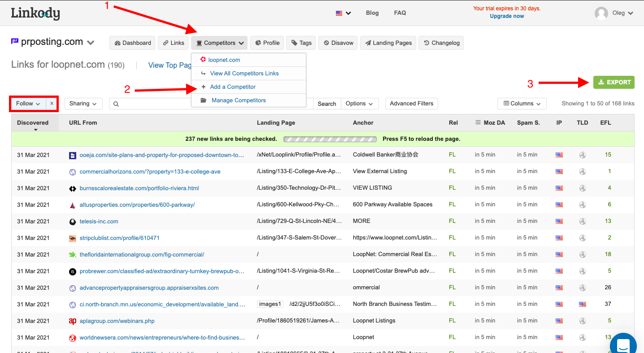Screen dimensions: 644x353
Task: Open the aplagroup.com webinars link
Action: tap(117, 321)
